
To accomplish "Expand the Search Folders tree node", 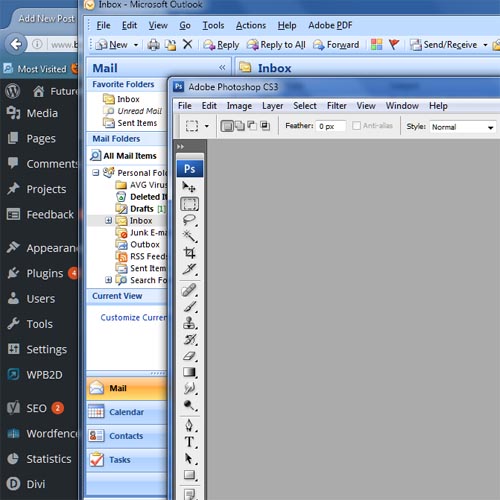I will (108, 280).
